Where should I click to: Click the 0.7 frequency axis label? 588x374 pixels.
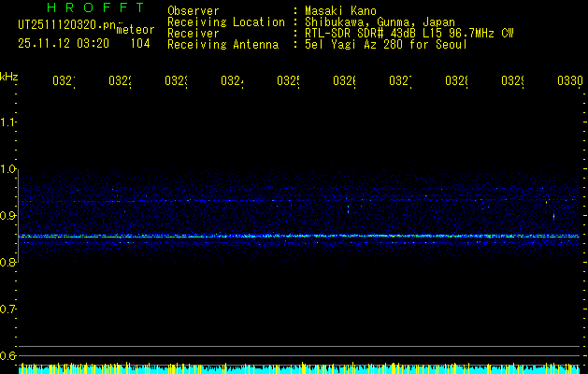[7, 309]
